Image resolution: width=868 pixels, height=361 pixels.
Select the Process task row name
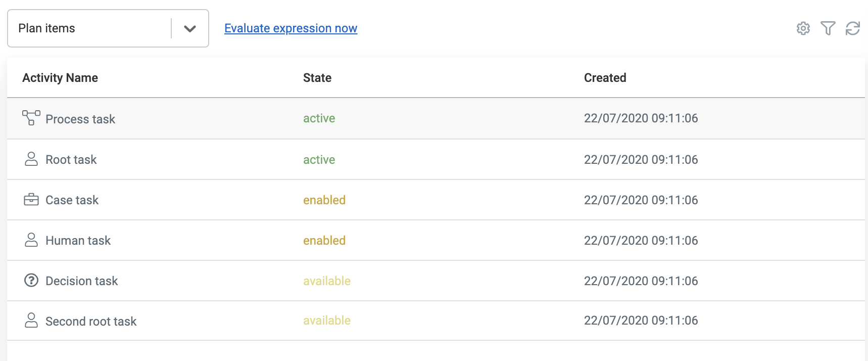click(80, 119)
